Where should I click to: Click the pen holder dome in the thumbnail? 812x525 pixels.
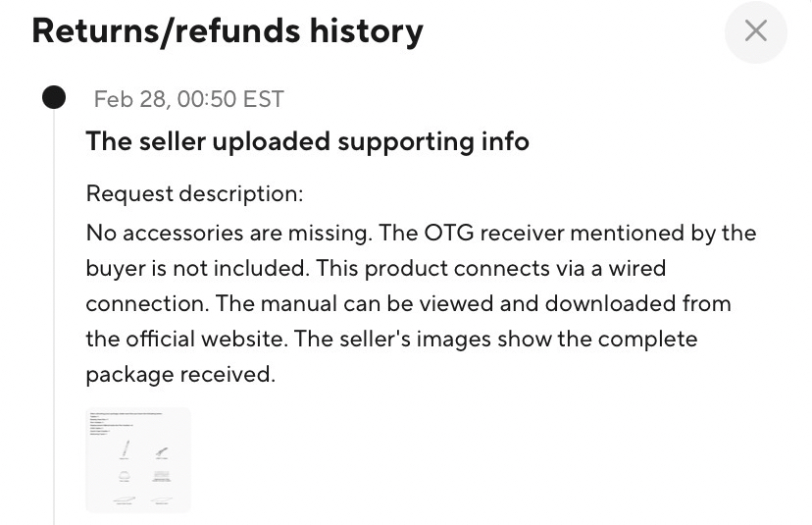click(124, 475)
